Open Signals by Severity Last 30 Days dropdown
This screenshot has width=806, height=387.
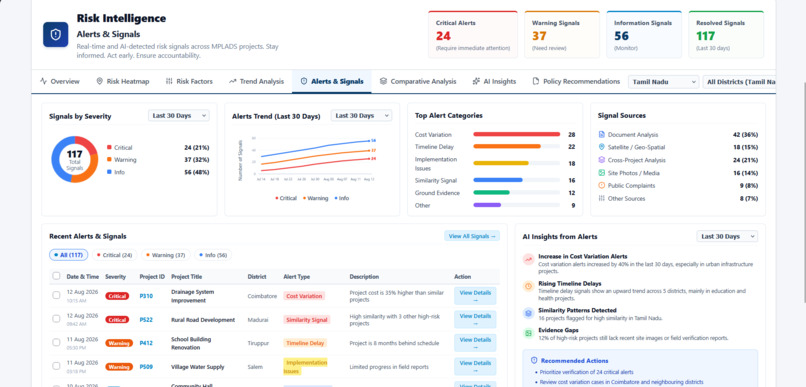pos(179,116)
